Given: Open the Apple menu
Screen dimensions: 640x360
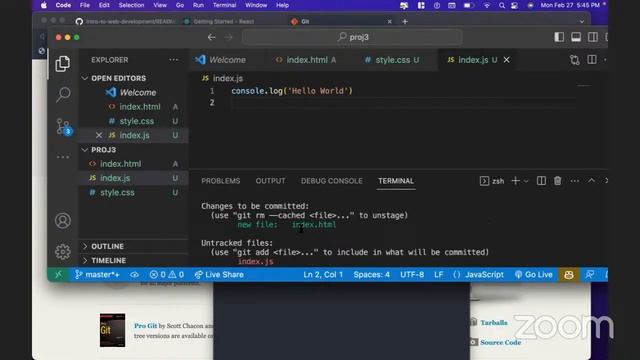Looking at the screenshot, I should pyautogui.click(x=44, y=5).
